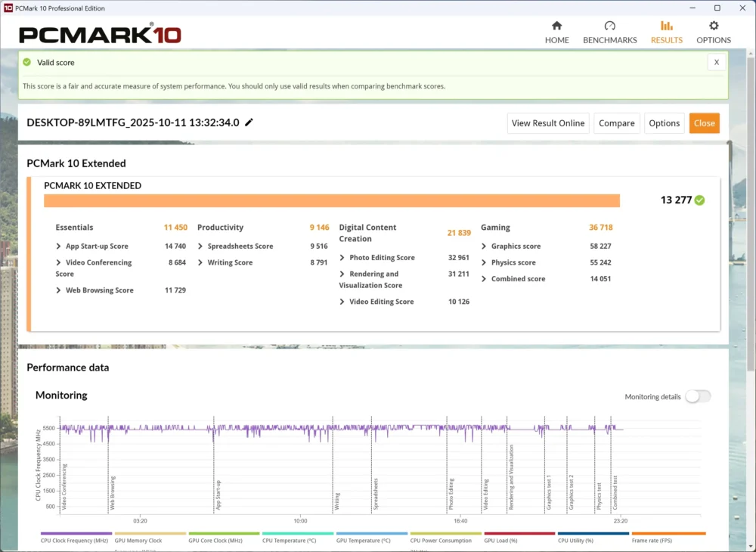Image resolution: width=756 pixels, height=552 pixels.
Task: Expand App Start-up Score
Action: (x=58, y=246)
